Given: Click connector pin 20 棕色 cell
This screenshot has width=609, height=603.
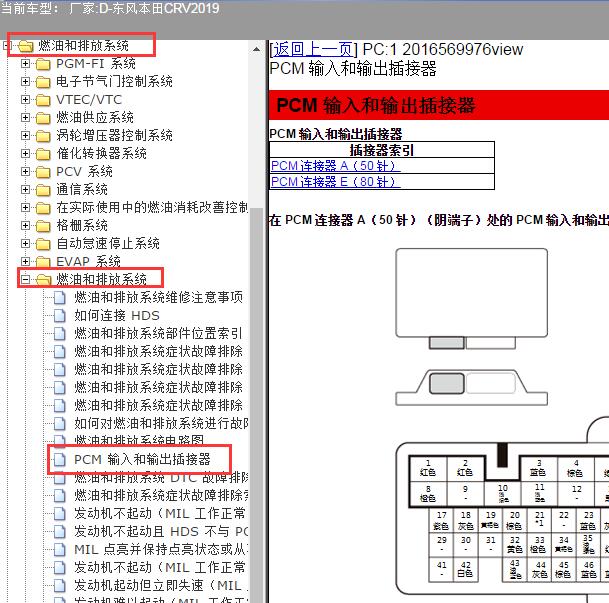Looking at the screenshot, I should point(514,521).
